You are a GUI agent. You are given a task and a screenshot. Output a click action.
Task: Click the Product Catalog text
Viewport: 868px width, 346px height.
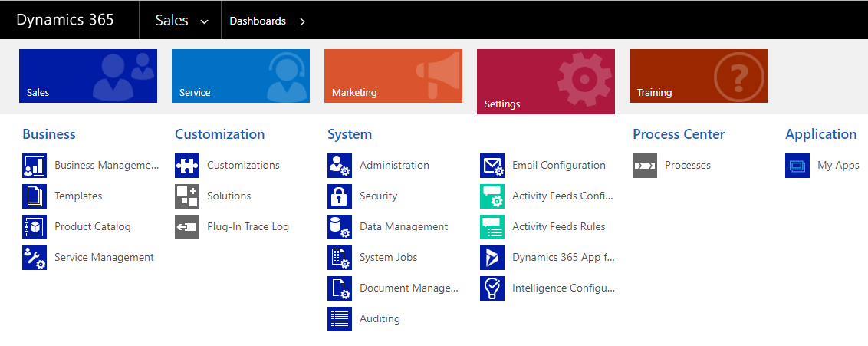tap(93, 227)
